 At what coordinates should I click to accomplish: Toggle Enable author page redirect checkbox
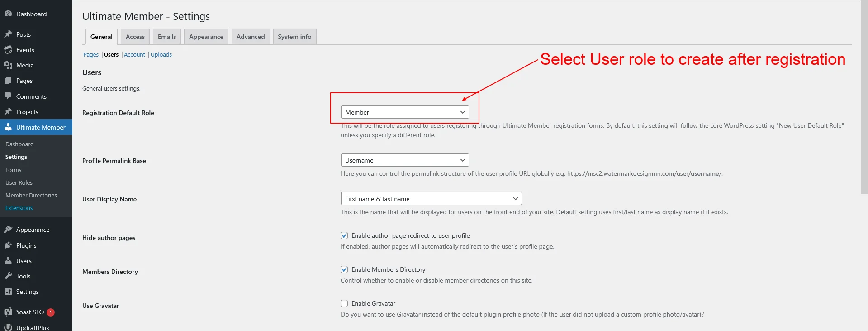[x=344, y=235]
